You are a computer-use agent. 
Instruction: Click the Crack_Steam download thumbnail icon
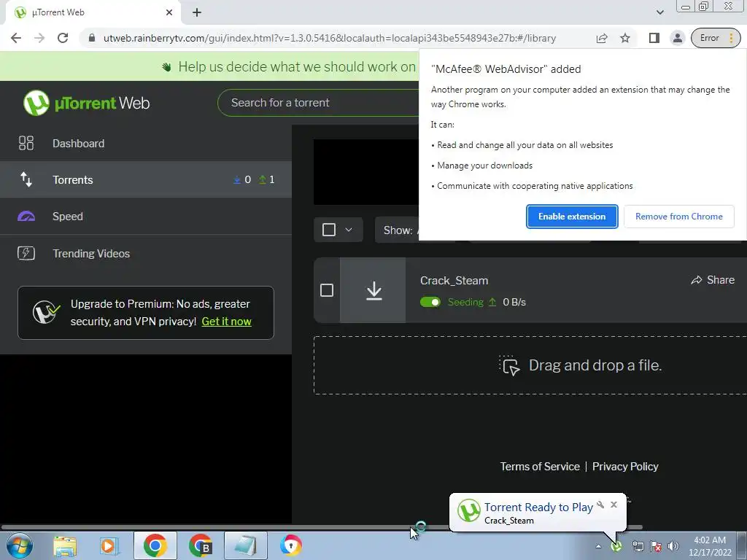(x=373, y=290)
